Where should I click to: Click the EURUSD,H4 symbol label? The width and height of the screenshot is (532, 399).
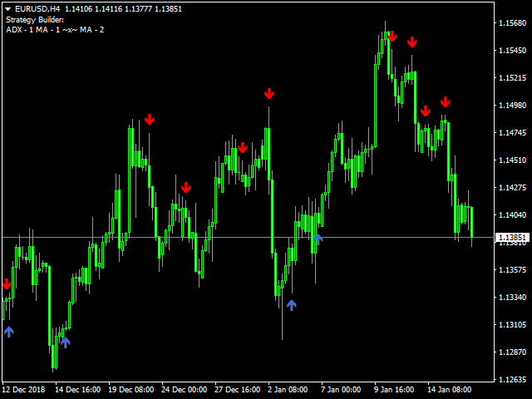click(37, 9)
